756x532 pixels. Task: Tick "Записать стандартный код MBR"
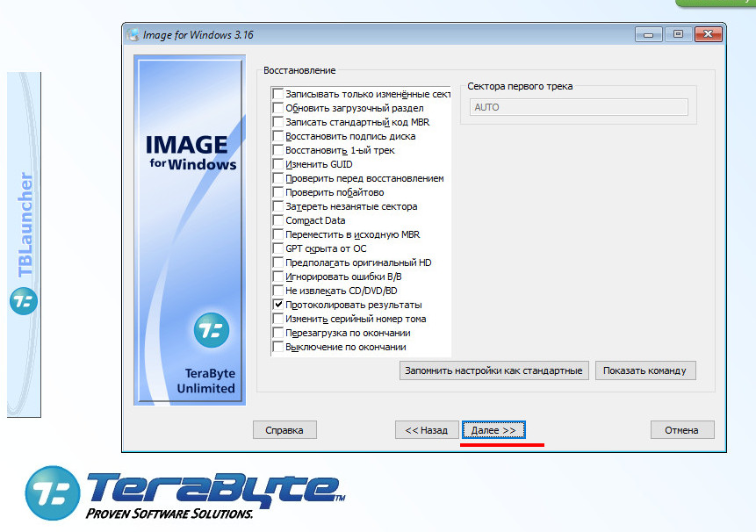[278, 122]
